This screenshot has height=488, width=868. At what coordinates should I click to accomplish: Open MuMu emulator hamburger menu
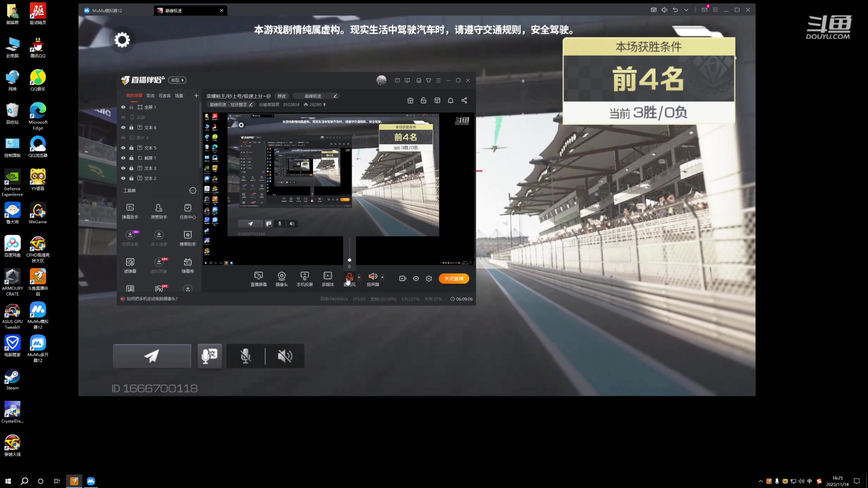715,10
